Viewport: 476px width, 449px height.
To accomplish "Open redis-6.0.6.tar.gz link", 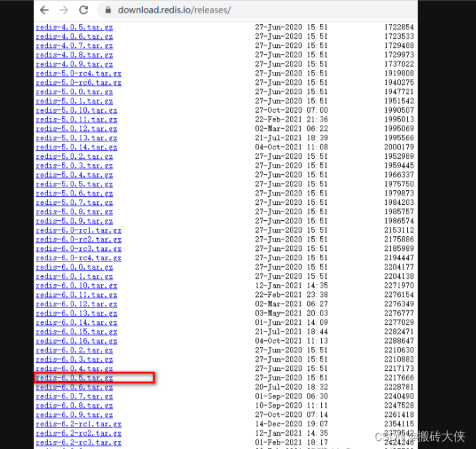I will 75,387.
